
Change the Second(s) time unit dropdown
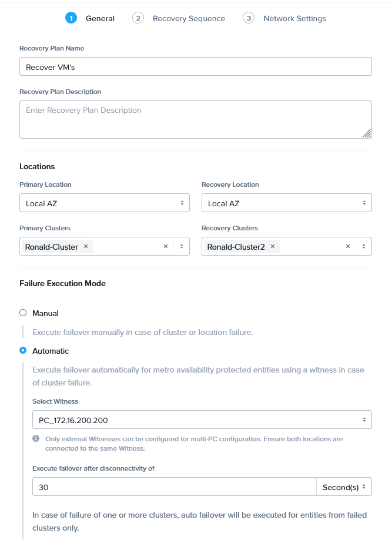pyautogui.click(x=344, y=487)
